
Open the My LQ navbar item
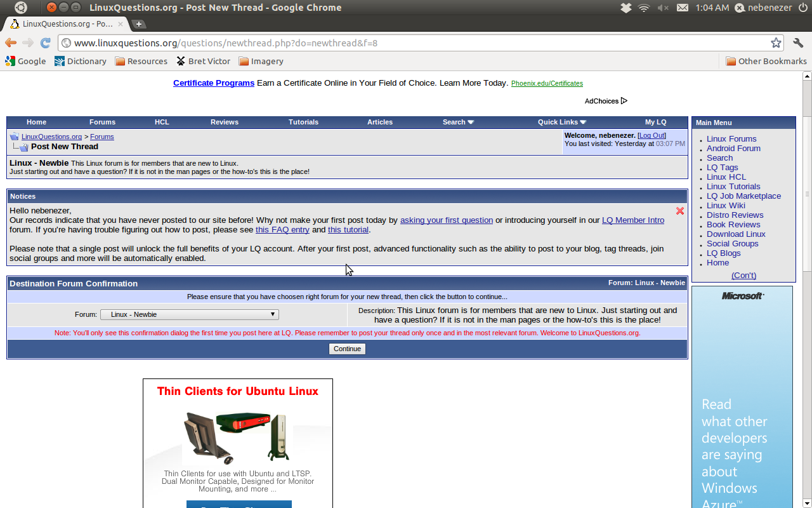pyautogui.click(x=656, y=122)
